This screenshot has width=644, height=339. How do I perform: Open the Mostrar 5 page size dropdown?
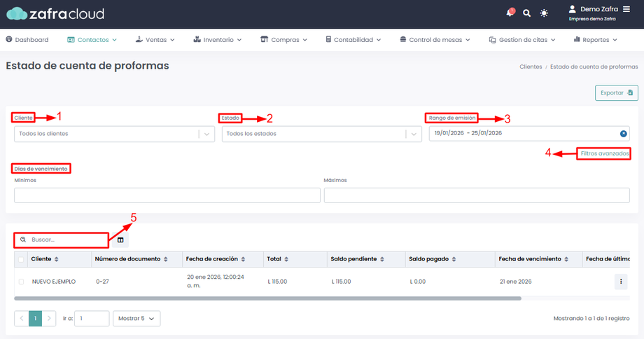(x=136, y=319)
